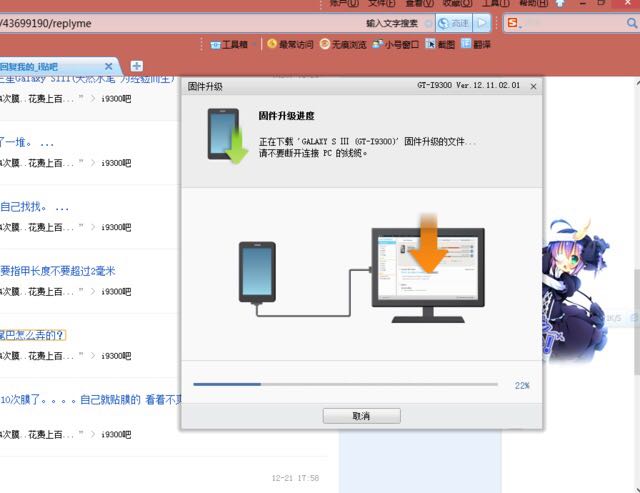Screen dimensions: 640x493
Task: Open the reply 10次膜了。。。。自己就贴膜的
Action: tap(91, 400)
